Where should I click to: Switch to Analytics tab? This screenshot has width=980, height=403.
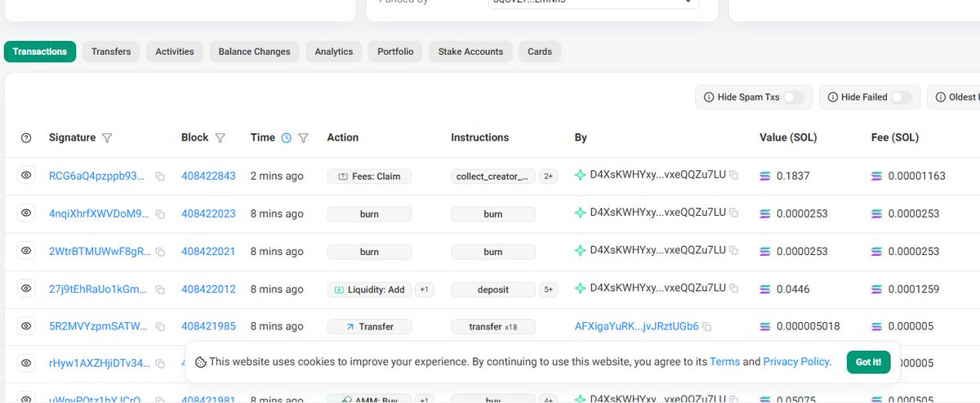(334, 51)
